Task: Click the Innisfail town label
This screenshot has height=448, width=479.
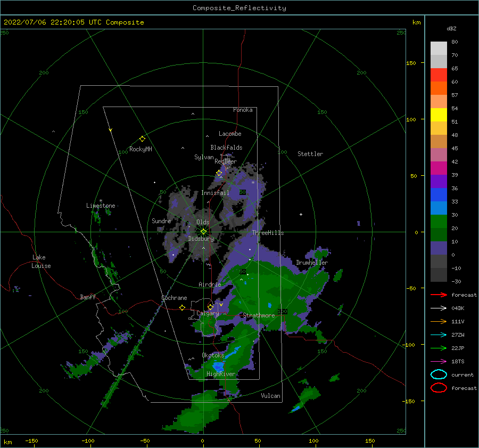Action: point(215,193)
